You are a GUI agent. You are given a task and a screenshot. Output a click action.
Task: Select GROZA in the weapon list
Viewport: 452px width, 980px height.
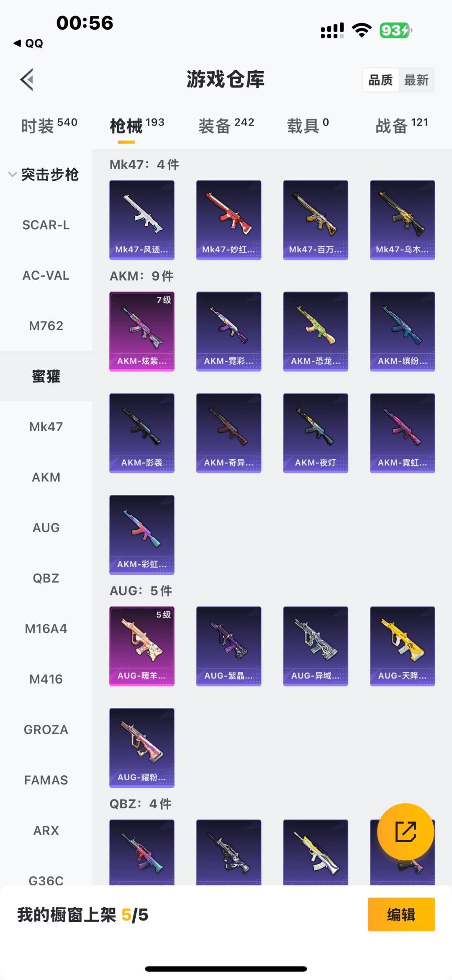(46, 729)
